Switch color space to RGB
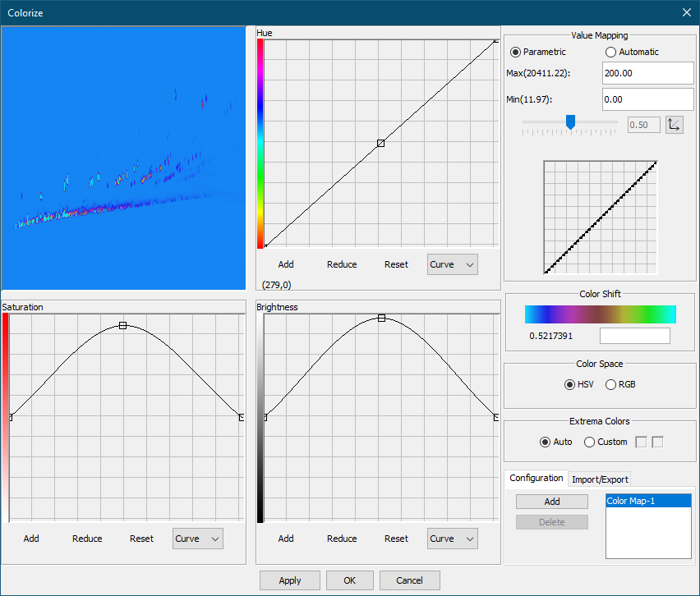The image size is (700, 596). (610, 384)
